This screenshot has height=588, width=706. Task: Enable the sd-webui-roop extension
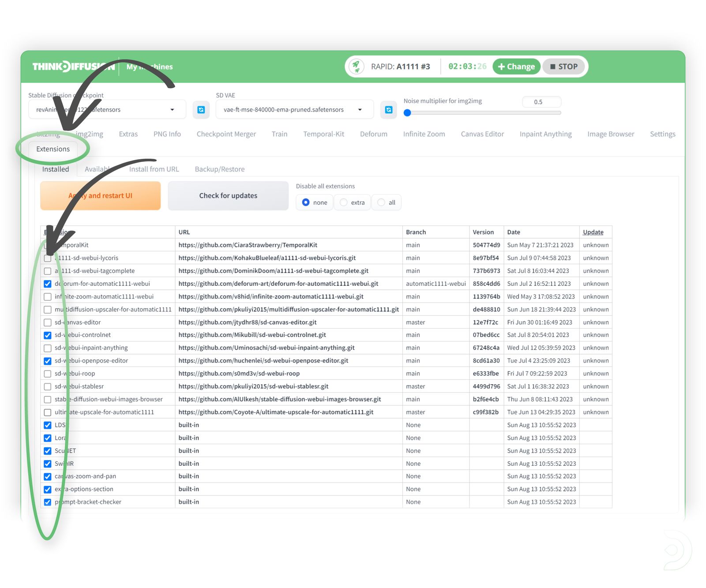(47, 373)
